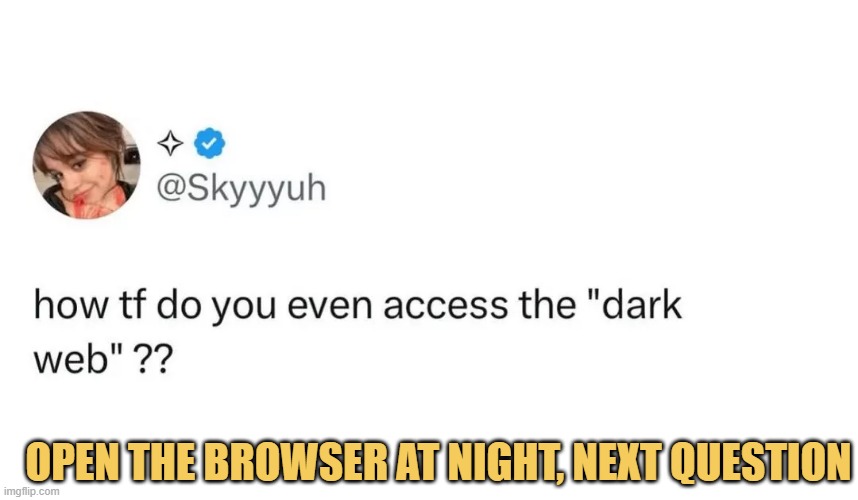858x500 pixels.
Task: Click the word "you" in the tweet
Action: coord(244,308)
